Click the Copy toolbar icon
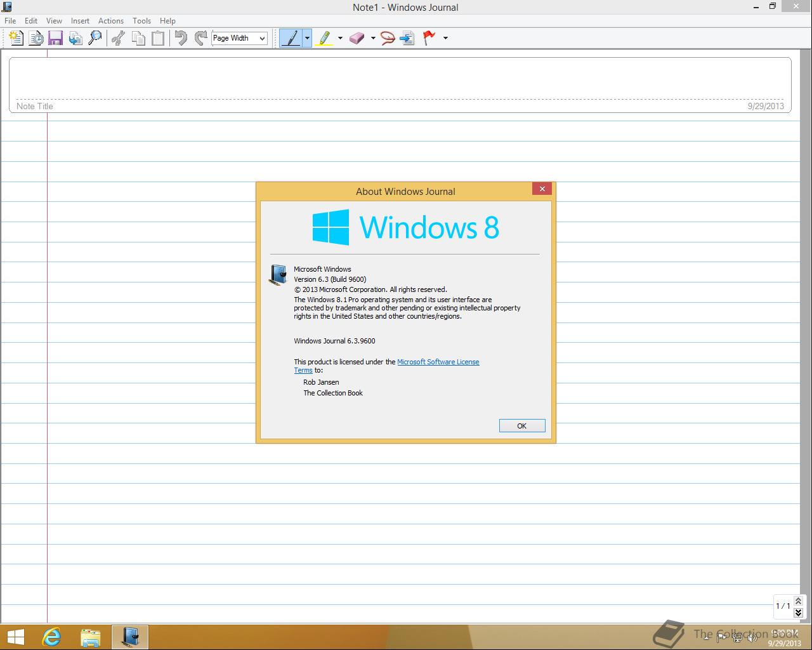This screenshot has height=650, width=812. coord(138,38)
